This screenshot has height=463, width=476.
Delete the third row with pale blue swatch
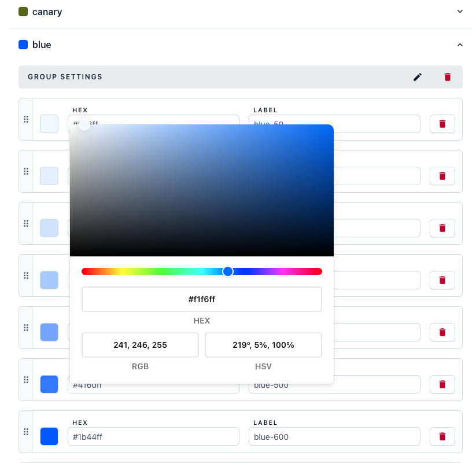[442, 228]
